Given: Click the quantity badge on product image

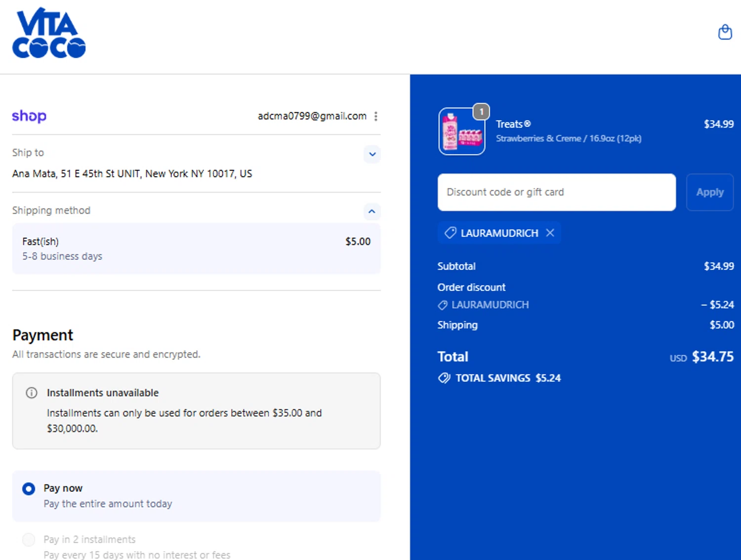Looking at the screenshot, I should point(481,112).
